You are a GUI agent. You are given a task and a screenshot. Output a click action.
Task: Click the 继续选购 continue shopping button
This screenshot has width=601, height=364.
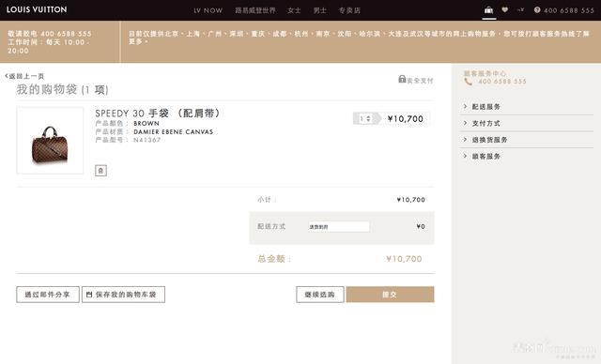coord(320,295)
